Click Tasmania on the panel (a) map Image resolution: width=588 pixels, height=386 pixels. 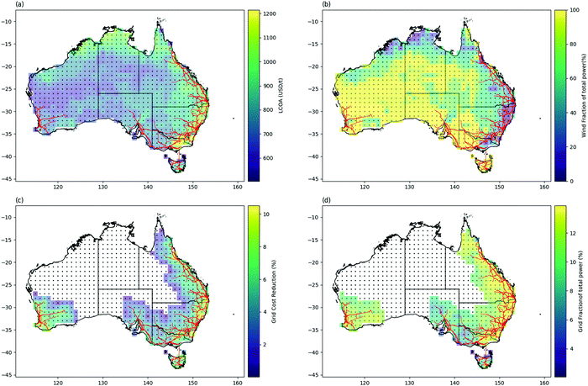pos(177,165)
